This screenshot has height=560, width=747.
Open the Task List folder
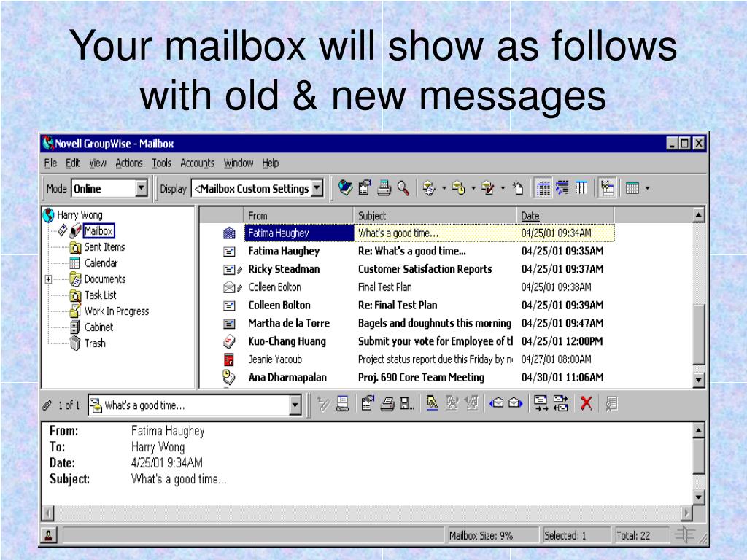tap(100, 295)
